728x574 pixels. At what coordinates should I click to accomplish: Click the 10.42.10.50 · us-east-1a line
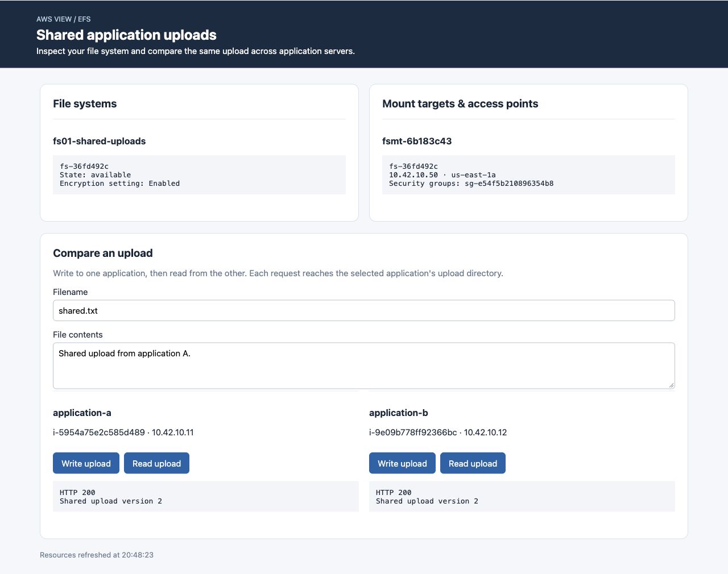[442, 175]
